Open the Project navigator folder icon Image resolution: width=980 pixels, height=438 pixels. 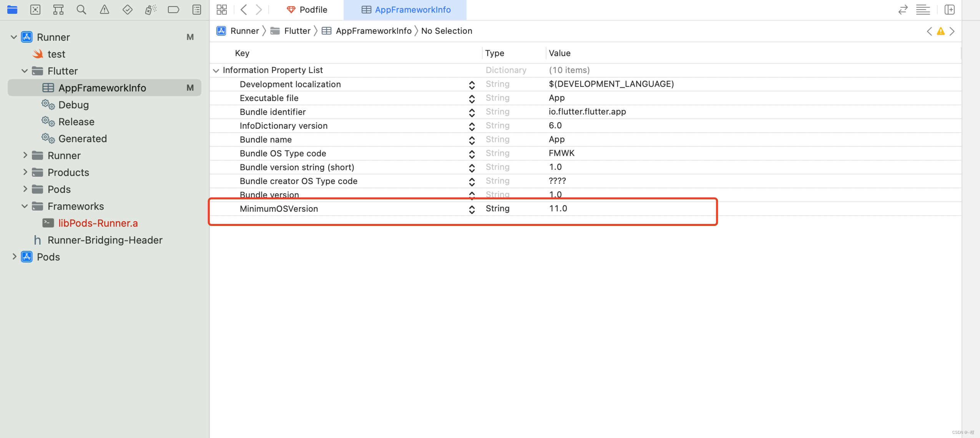(12, 9)
